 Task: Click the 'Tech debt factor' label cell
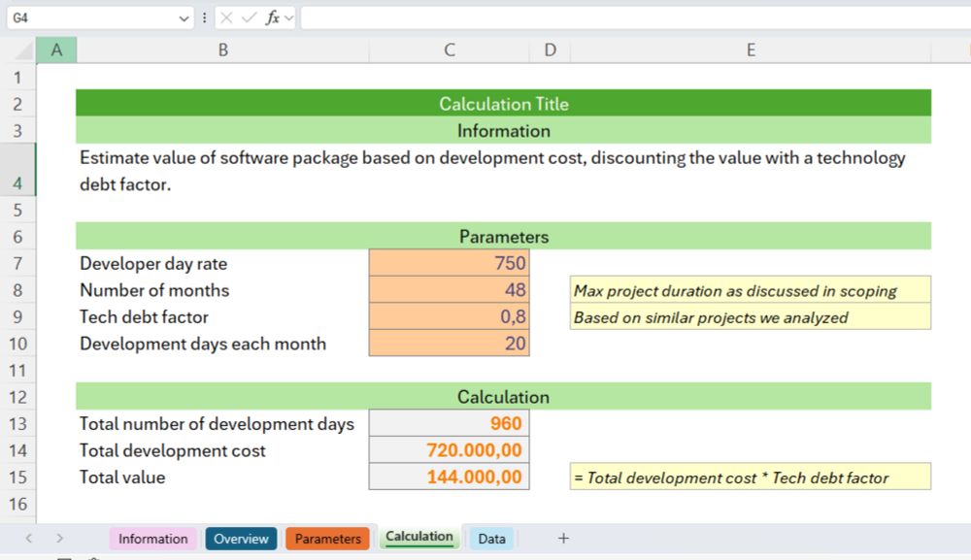point(222,316)
